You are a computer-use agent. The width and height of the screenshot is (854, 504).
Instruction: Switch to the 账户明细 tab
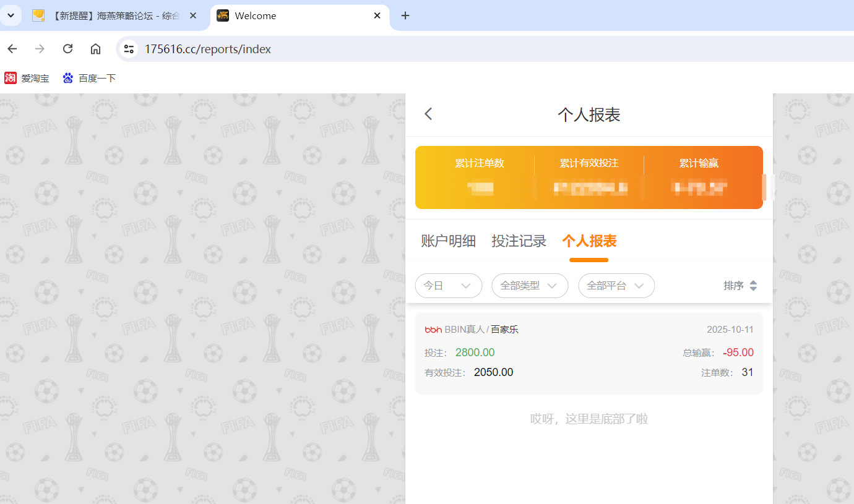(x=448, y=241)
